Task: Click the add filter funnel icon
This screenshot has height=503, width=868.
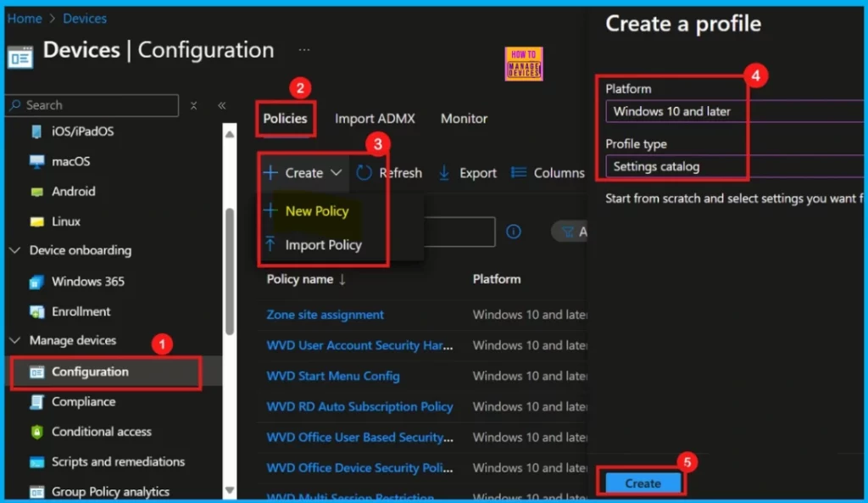Action: (x=567, y=232)
